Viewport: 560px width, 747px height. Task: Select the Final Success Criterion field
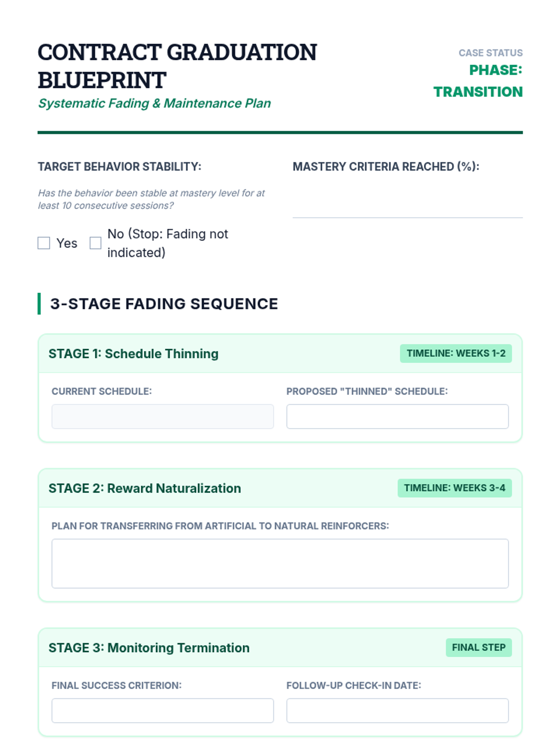pos(162,711)
